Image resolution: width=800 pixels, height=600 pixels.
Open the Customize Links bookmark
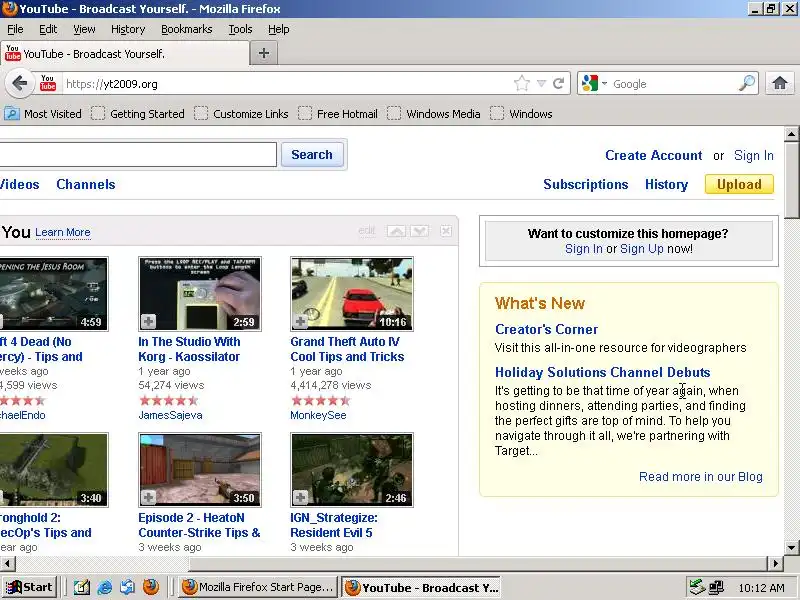(x=241, y=114)
